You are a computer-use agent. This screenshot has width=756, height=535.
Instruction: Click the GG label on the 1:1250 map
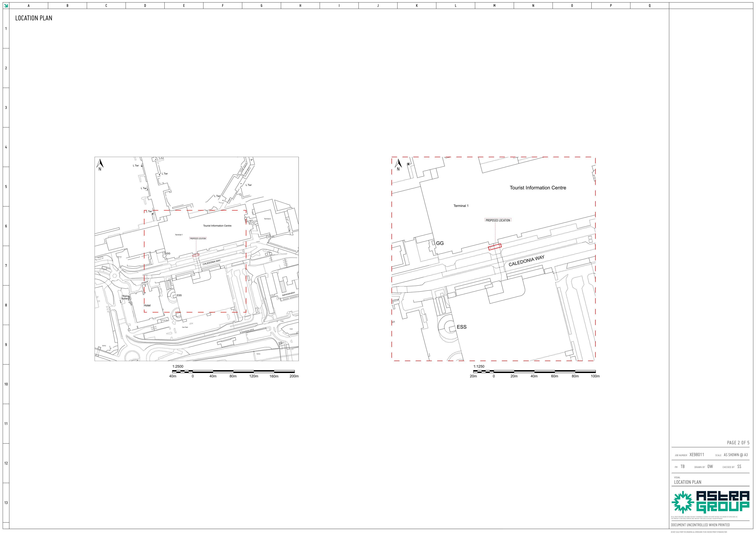pos(440,243)
